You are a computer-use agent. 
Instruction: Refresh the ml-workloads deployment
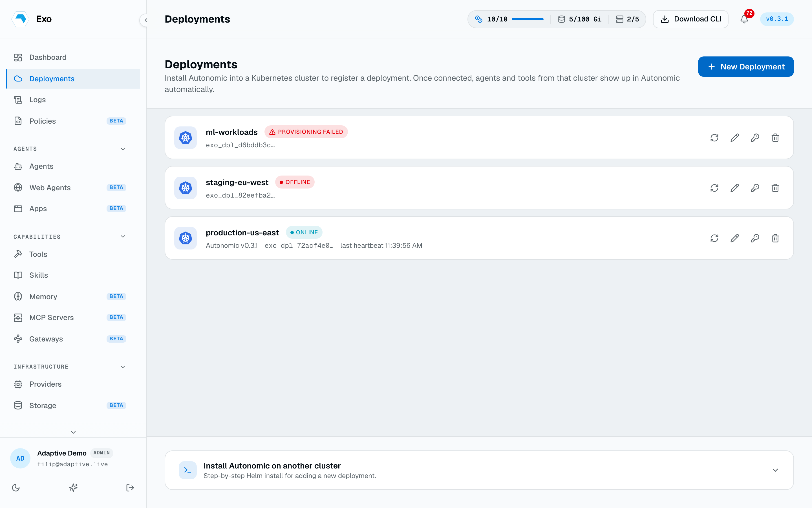coord(714,138)
